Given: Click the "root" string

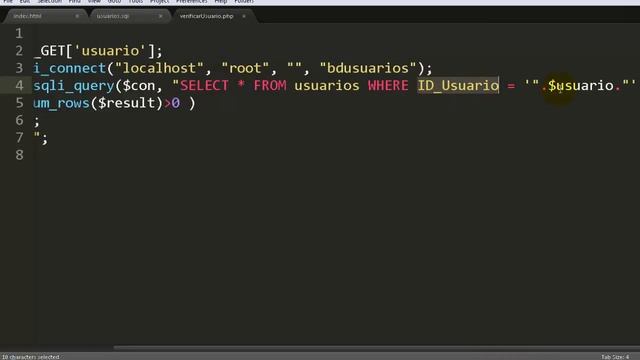Looking at the screenshot, I should 245,68.
